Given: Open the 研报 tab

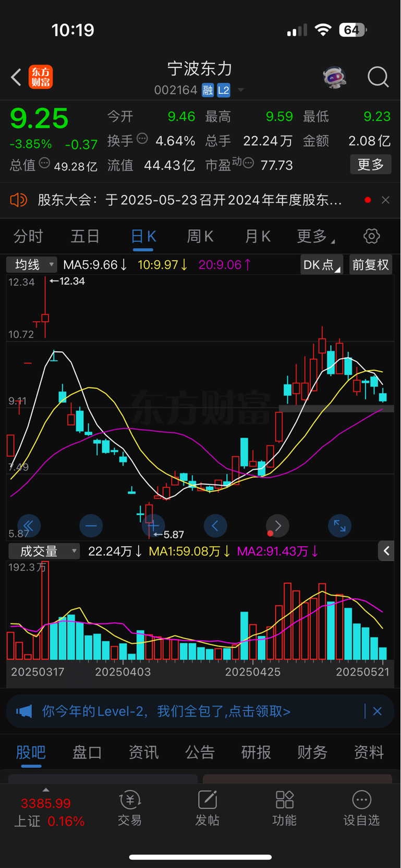Looking at the screenshot, I should coord(256,752).
